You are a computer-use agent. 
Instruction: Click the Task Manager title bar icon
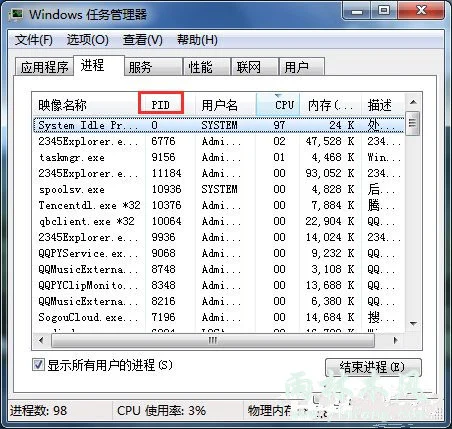16,14
